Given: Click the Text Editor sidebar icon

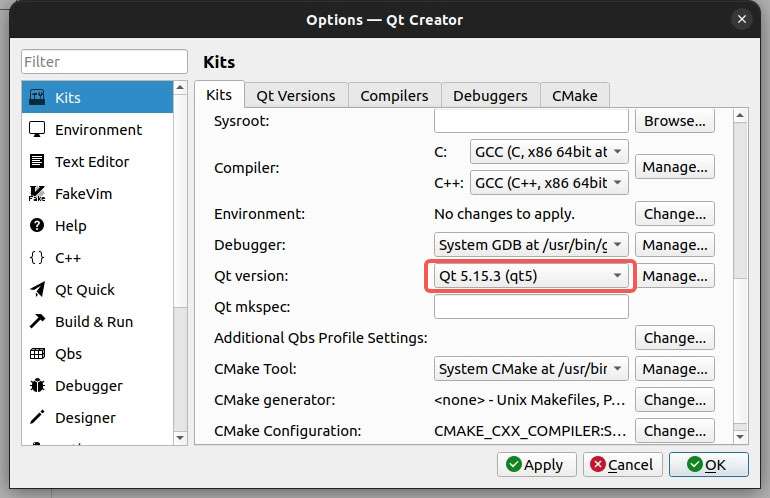Looking at the screenshot, I should (37, 162).
